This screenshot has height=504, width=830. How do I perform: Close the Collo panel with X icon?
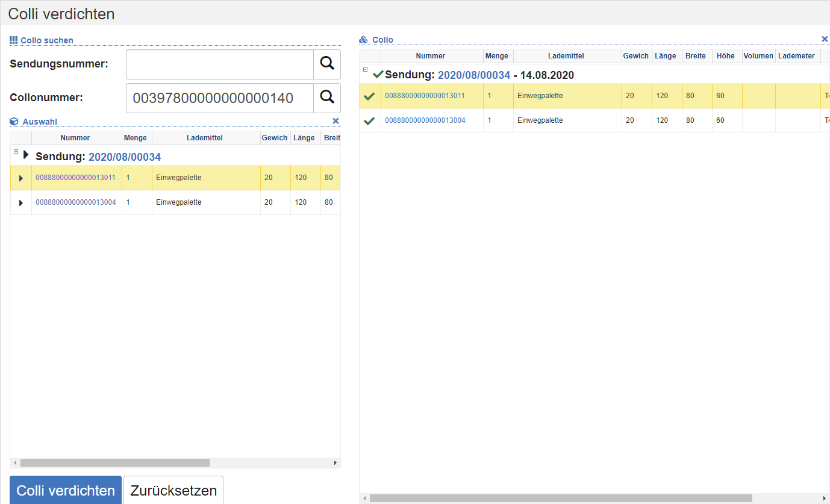(825, 39)
